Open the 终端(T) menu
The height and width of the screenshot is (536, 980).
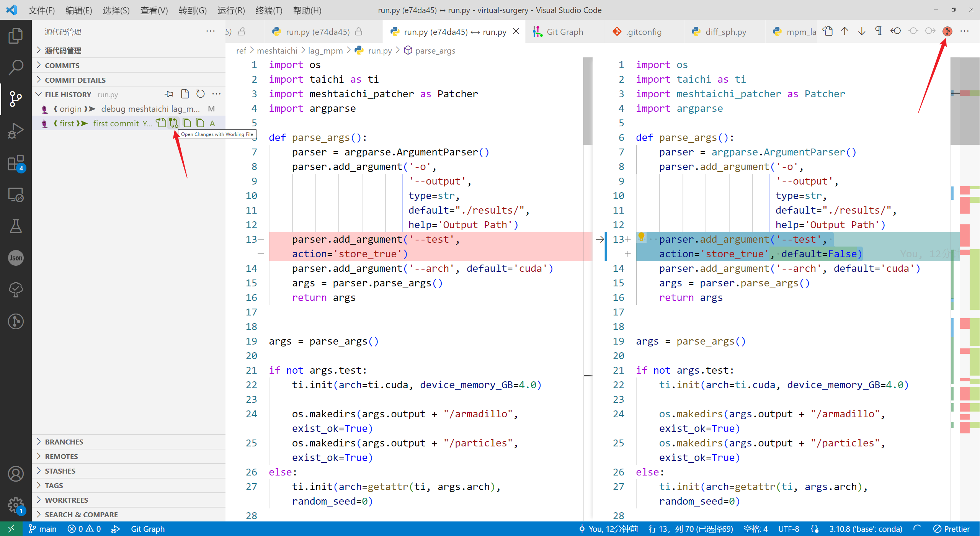269,10
